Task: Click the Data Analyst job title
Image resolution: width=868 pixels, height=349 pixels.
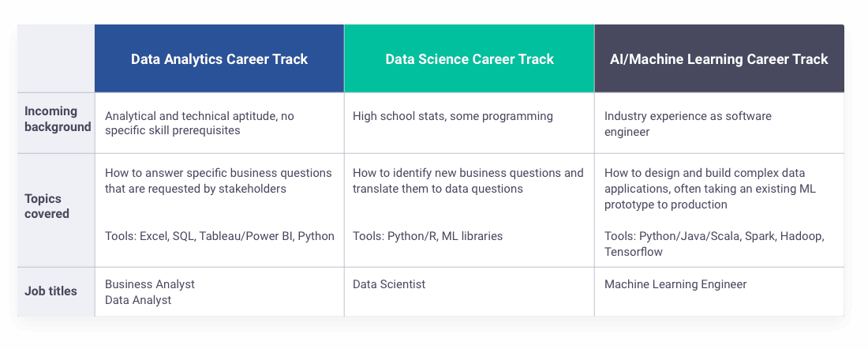Action: (x=138, y=300)
